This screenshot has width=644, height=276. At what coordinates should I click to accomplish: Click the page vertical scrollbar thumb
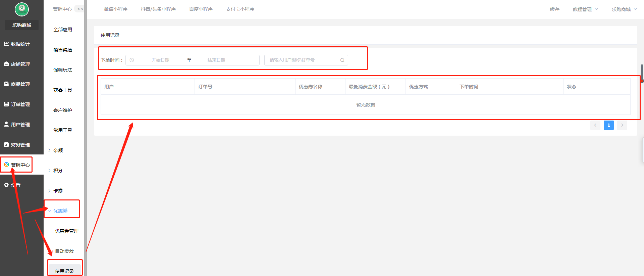642,73
